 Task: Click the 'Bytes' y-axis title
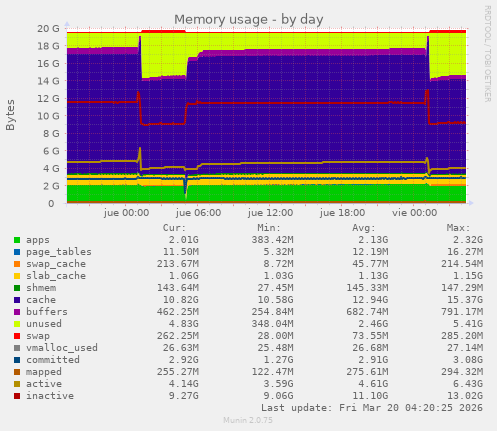pos(10,115)
